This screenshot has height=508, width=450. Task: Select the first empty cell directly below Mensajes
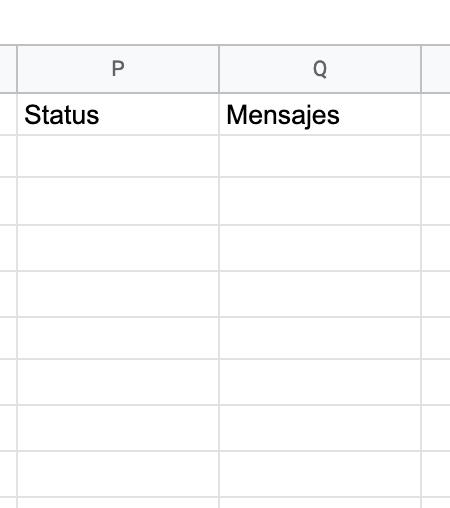(x=320, y=156)
